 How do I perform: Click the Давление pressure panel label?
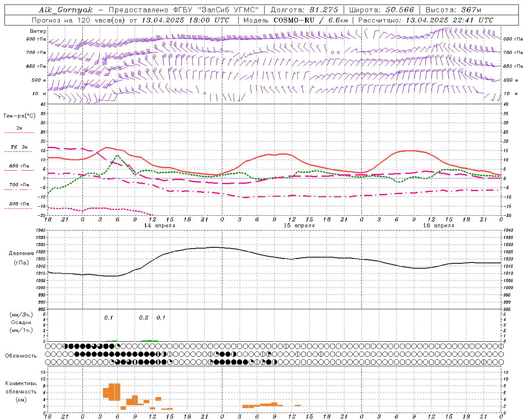[21, 253]
